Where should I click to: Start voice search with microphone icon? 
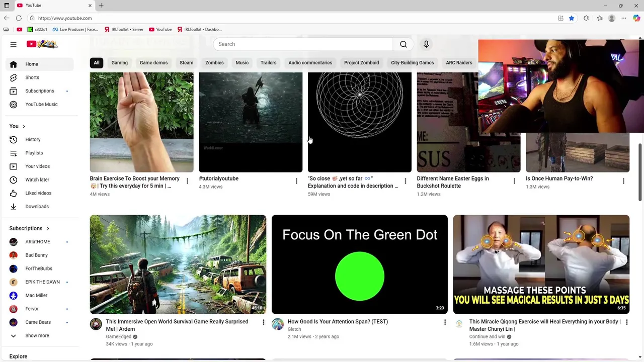pyautogui.click(x=426, y=44)
